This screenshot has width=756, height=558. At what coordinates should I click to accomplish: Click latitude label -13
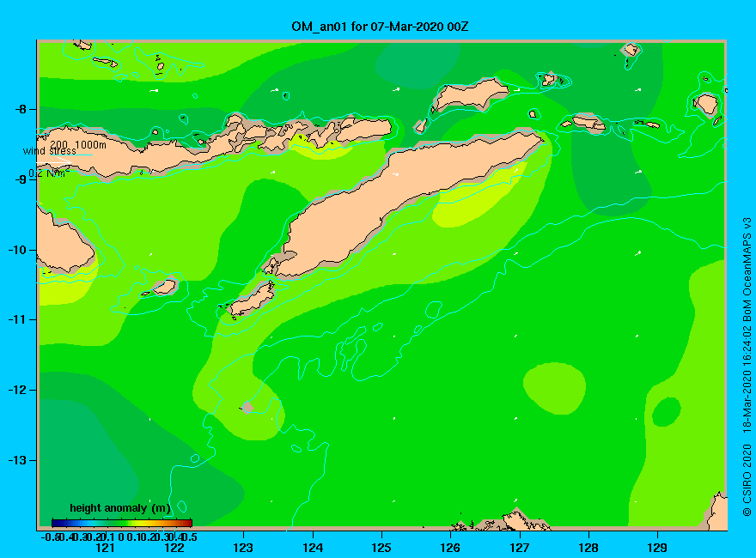point(18,460)
